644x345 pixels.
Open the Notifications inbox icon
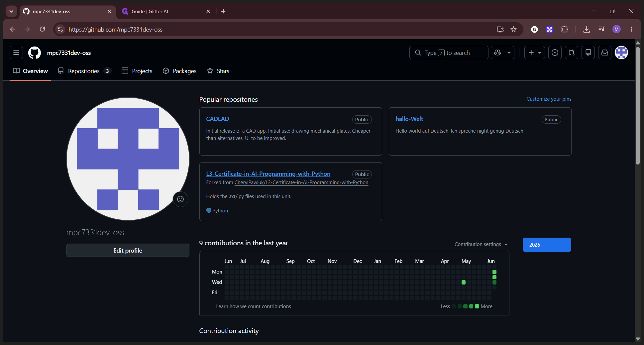pos(605,53)
